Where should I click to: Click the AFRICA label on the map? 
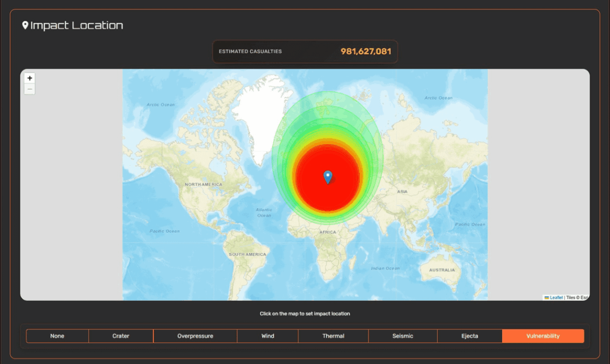328,232
